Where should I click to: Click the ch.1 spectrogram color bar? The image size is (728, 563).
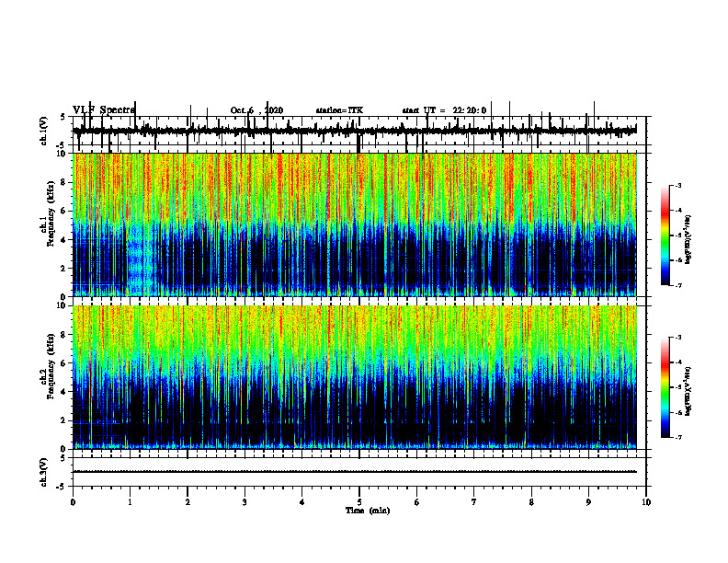[x=665, y=236]
